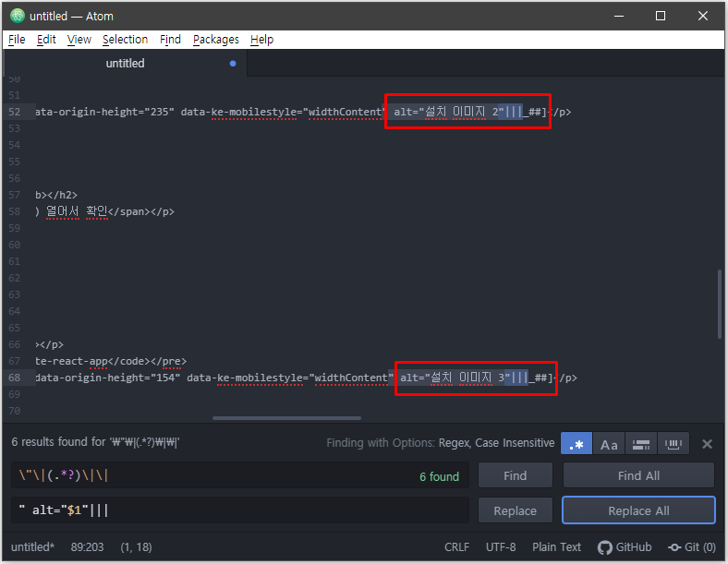Click the modified dot on the untitled tab

233,64
